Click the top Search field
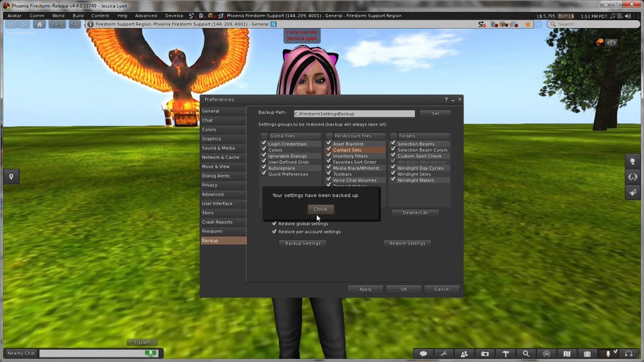Image resolution: width=644 pixels, height=362 pixels. pos(594,24)
